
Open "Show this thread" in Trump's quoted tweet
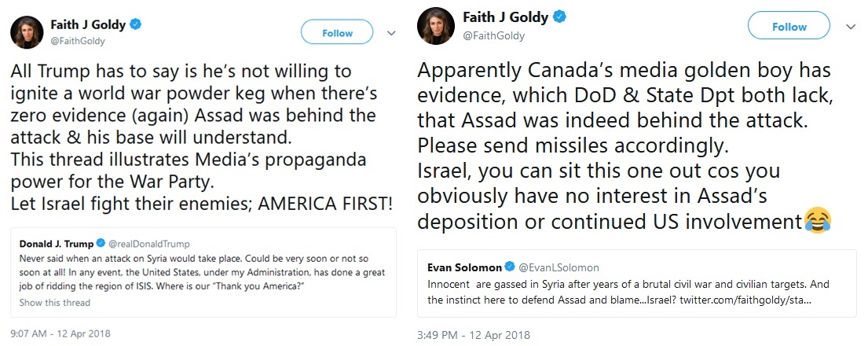pos(54,303)
